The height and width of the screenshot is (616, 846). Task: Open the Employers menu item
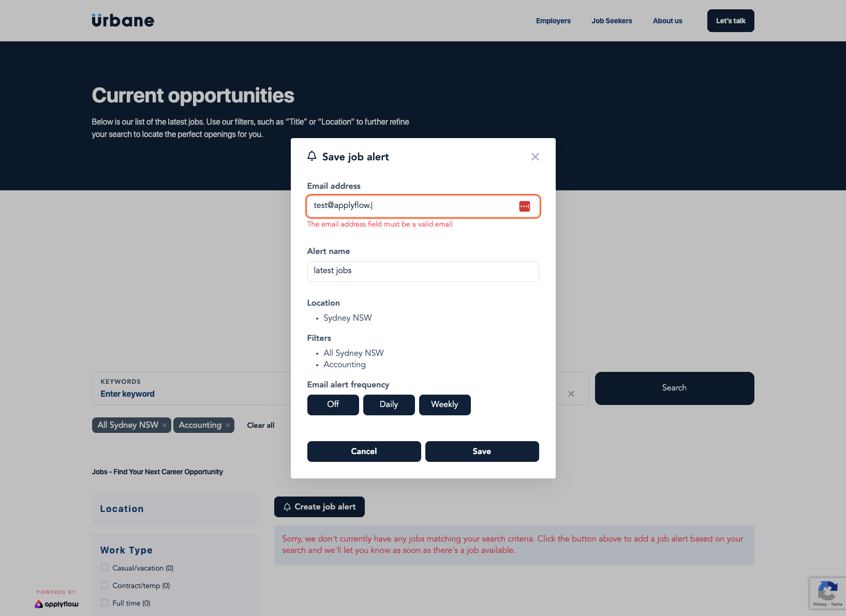click(x=553, y=21)
